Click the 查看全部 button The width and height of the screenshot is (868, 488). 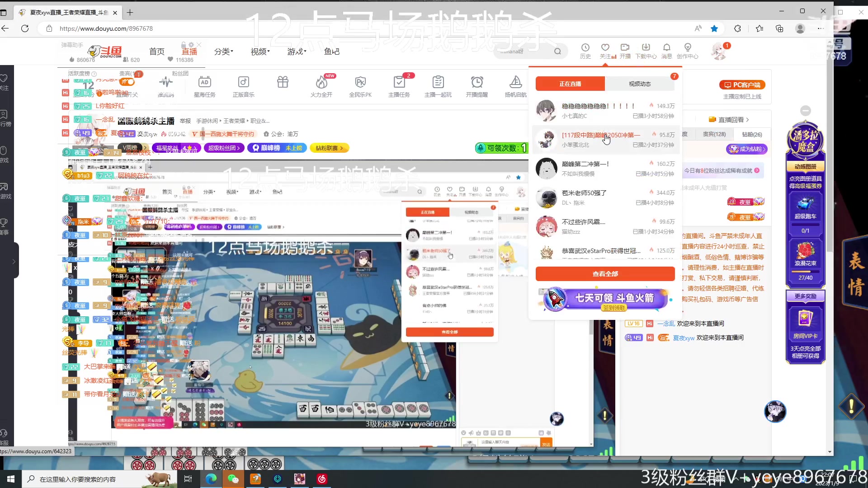tap(605, 274)
